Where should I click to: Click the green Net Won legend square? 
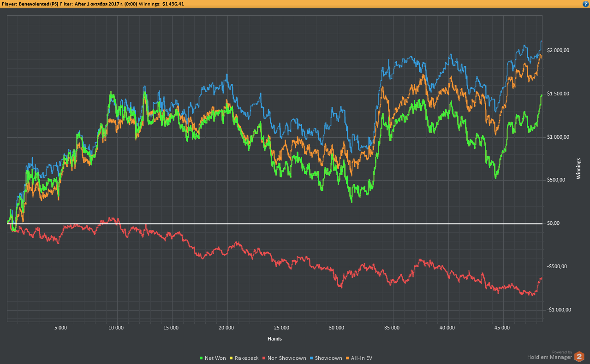click(x=201, y=358)
